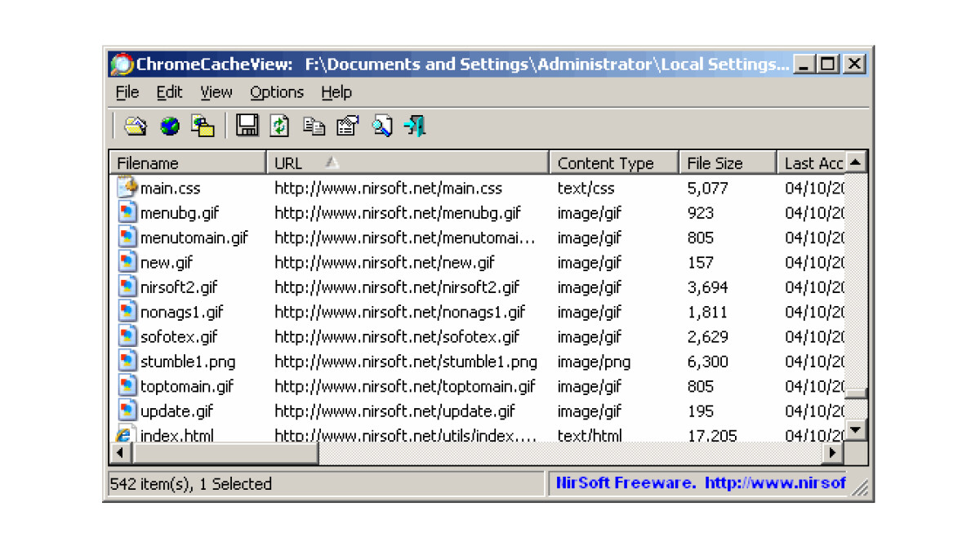Sort by the Content Type column header

614,162
